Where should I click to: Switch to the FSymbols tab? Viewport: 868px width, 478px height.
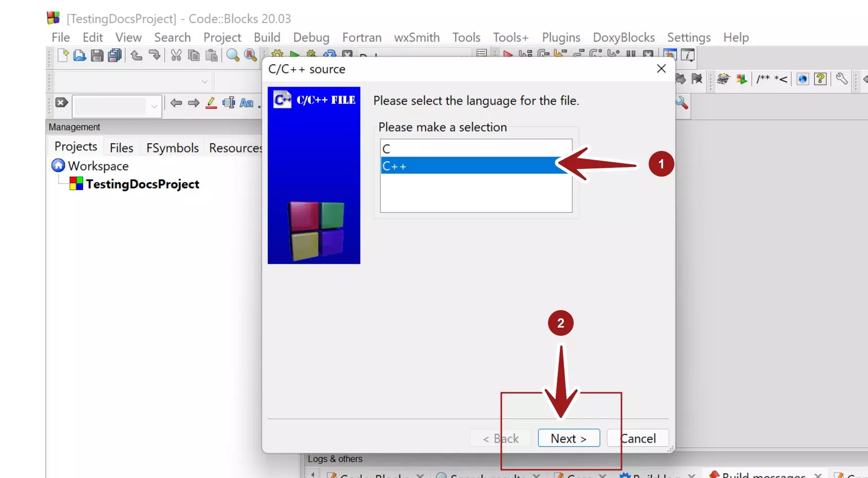pyautogui.click(x=173, y=148)
